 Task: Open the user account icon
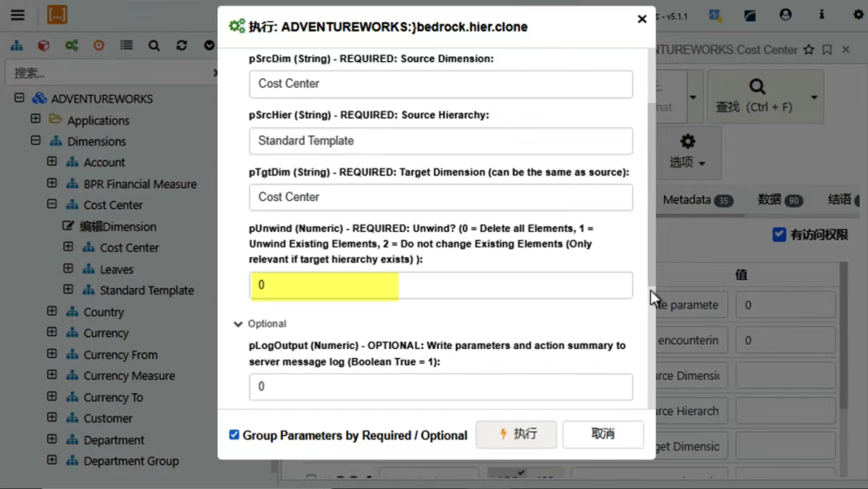[785, 15]
